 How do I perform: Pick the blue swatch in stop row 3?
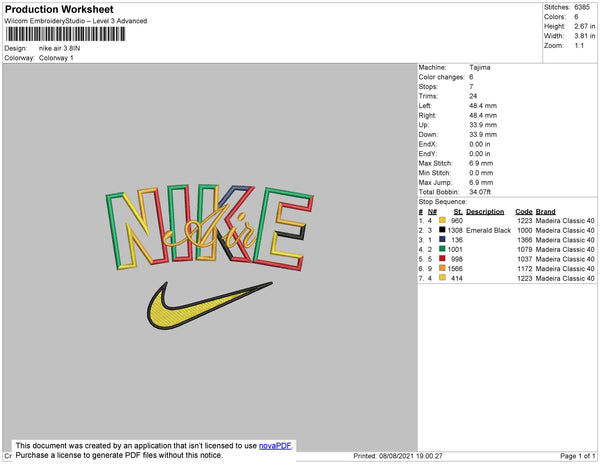[x=442, y=239]
